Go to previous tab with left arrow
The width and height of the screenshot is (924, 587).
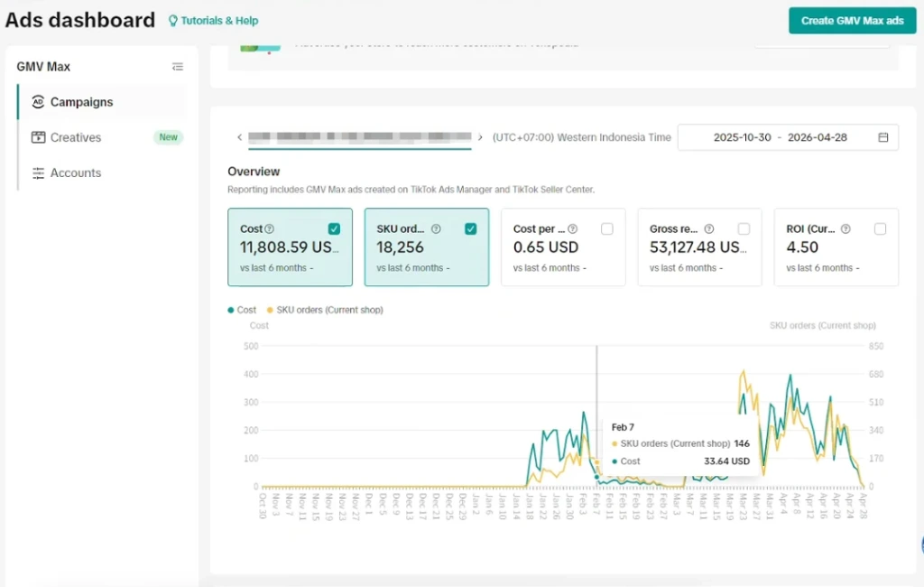[x=239, y=137]
